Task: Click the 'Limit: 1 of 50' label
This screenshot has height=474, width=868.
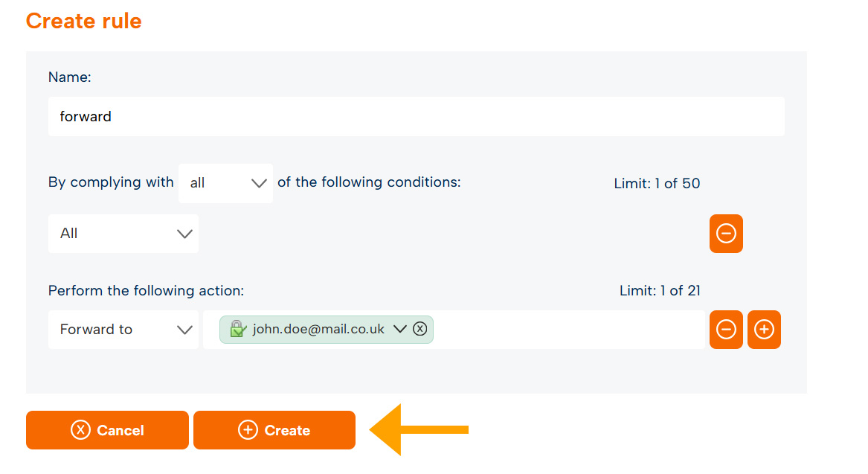Action: pos(657,183)
